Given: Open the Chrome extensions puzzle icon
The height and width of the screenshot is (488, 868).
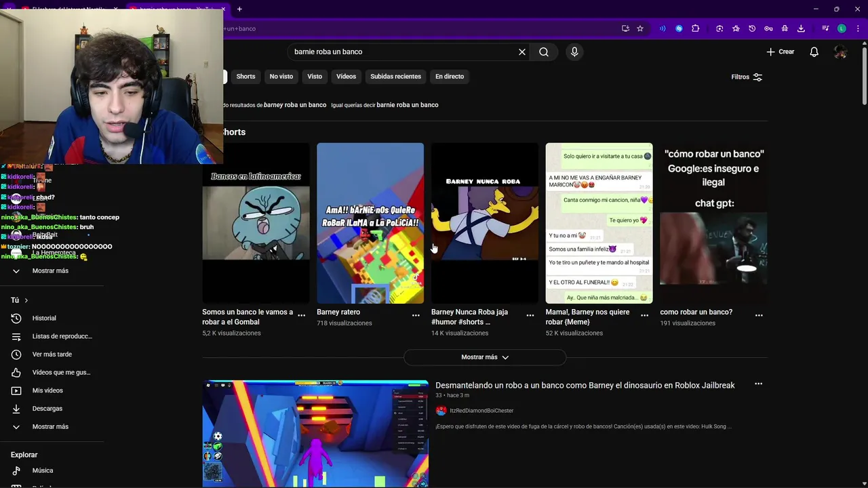Looking at the screenshot, I should (x=695, y=28).
